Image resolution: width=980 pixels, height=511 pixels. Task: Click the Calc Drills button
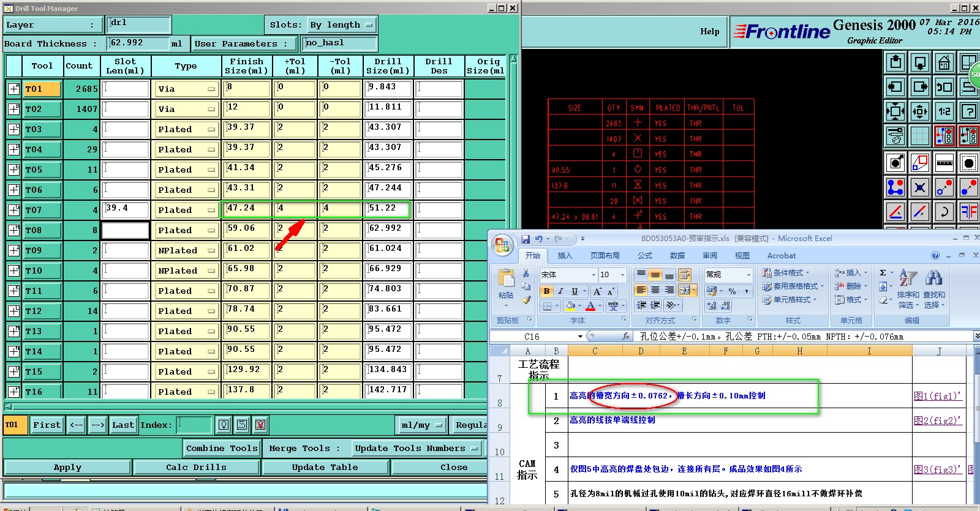[196, 468]
